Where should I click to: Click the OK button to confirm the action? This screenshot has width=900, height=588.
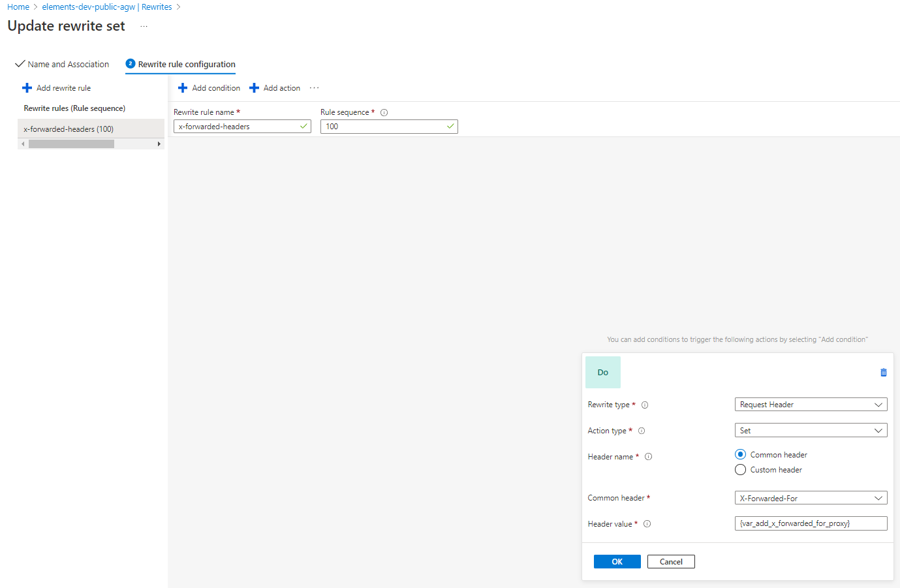pos(617,561)
